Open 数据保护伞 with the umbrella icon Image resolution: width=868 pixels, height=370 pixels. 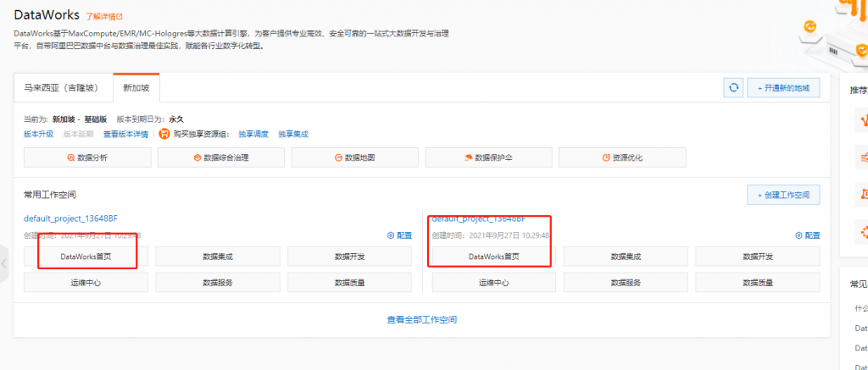tap(489, 157)
